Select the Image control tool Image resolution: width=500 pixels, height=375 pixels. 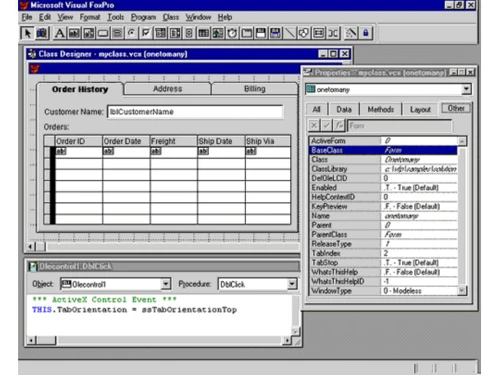[218, 33]
